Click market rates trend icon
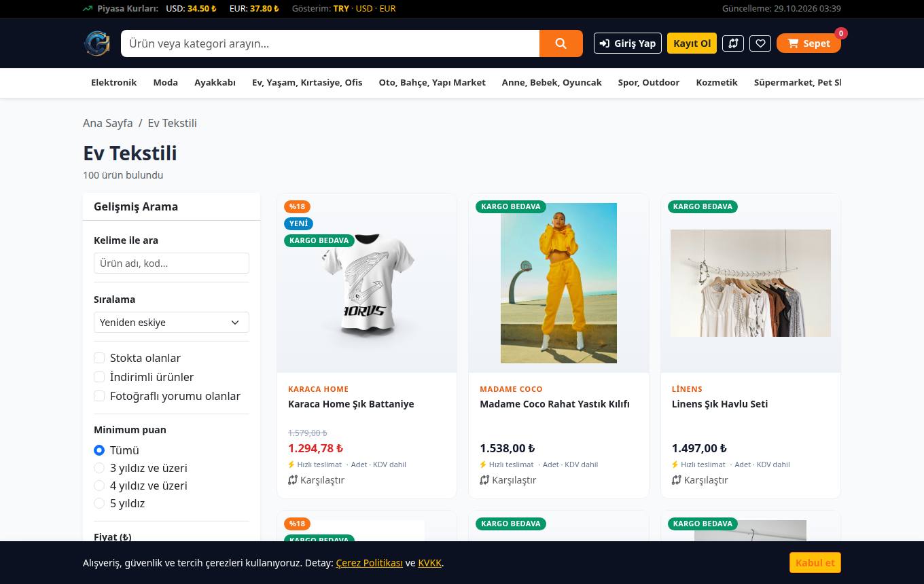924x584 pixels. 88,9
